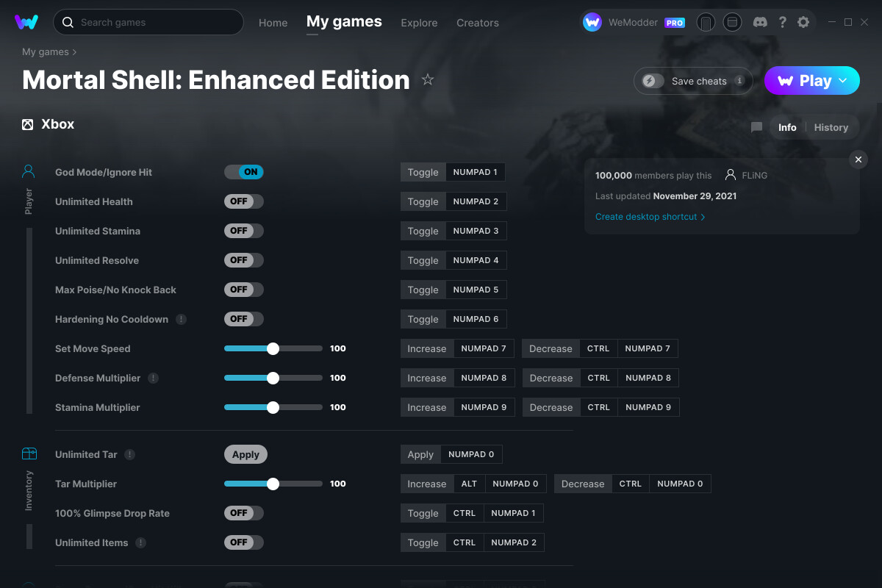Enable Unlimited Items toggle
The image size is (882, 588).
[x=243, y=542]
